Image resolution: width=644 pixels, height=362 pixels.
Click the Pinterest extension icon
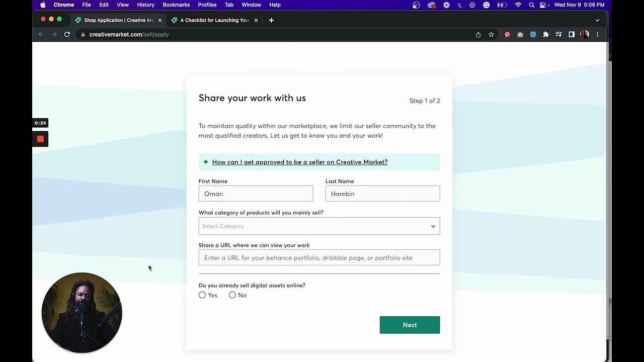[x=507, y=35]
